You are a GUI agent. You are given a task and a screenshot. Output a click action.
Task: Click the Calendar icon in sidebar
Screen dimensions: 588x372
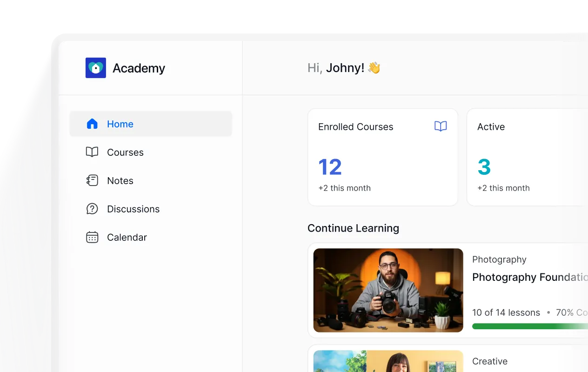pyautogui.click(x=92, y=237)
